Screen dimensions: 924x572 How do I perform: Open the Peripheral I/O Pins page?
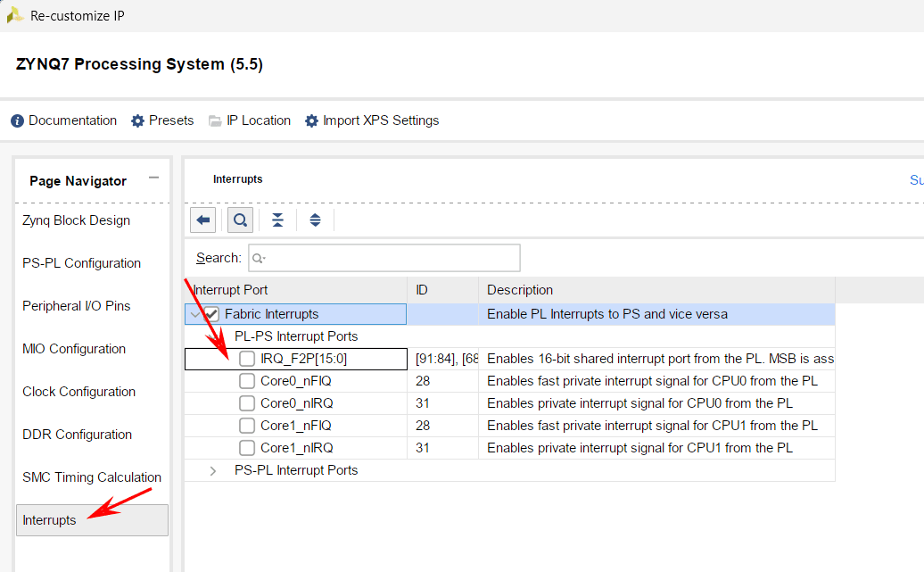tap(76, 306)
